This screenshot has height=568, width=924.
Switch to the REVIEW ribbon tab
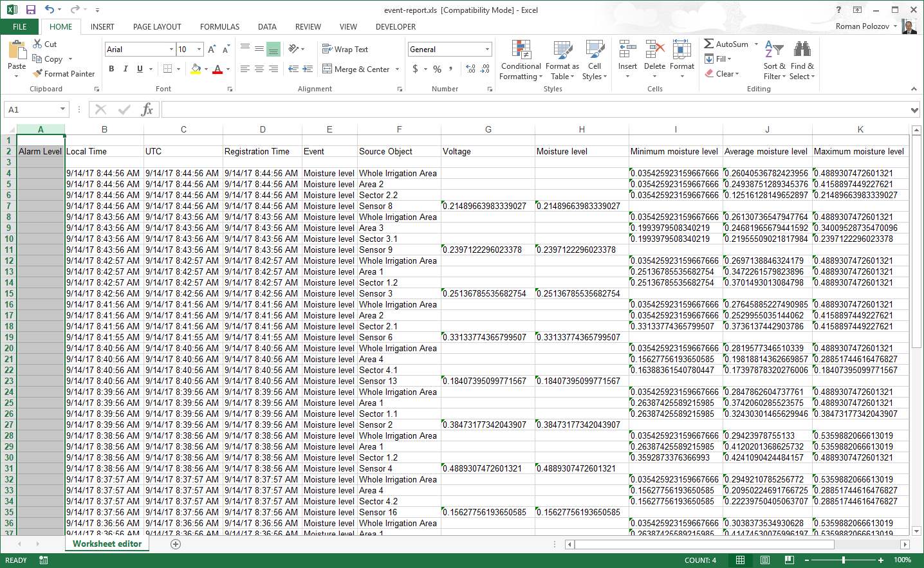(x=308, y=26)
